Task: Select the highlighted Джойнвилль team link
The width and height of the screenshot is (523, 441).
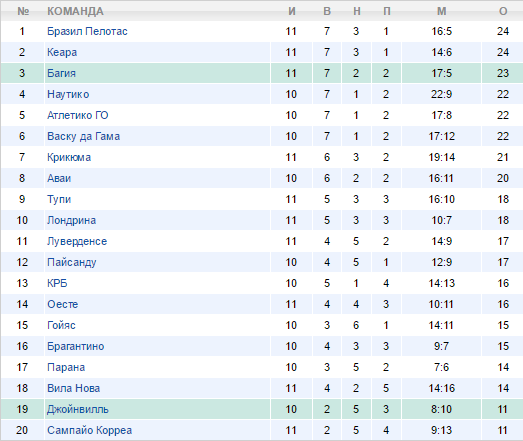Action: click(x=78, y=410)
